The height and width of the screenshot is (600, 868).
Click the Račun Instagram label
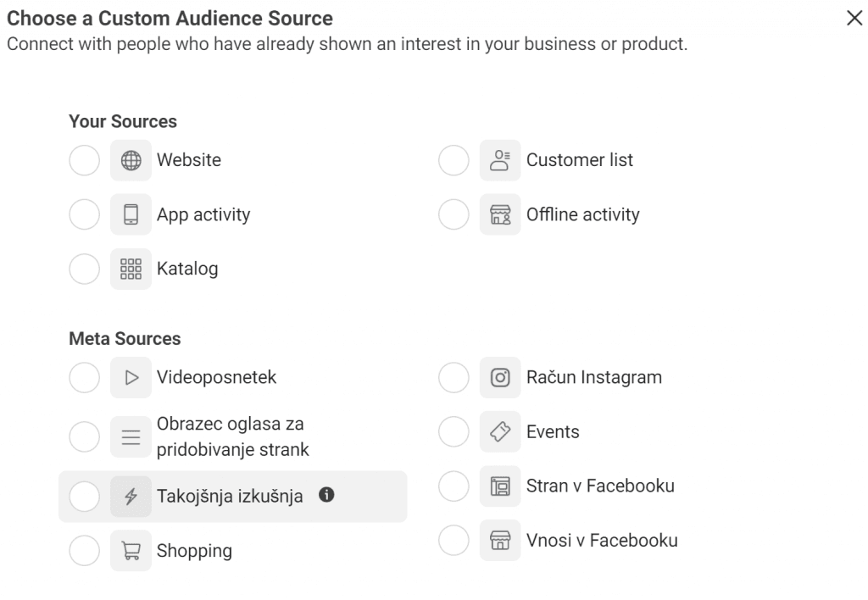click(593, 377)
